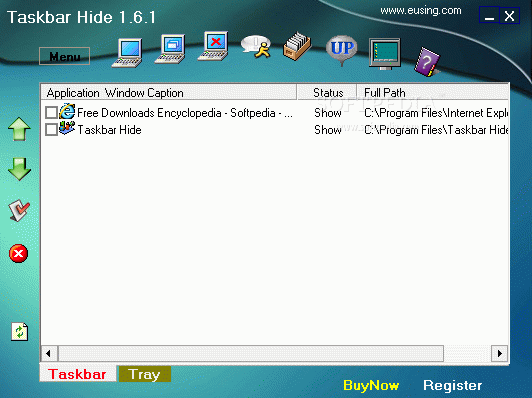Image resolution: width=532 pixels, height=398 pixels.
Task: Click the Register link
Action: (453, 385)
